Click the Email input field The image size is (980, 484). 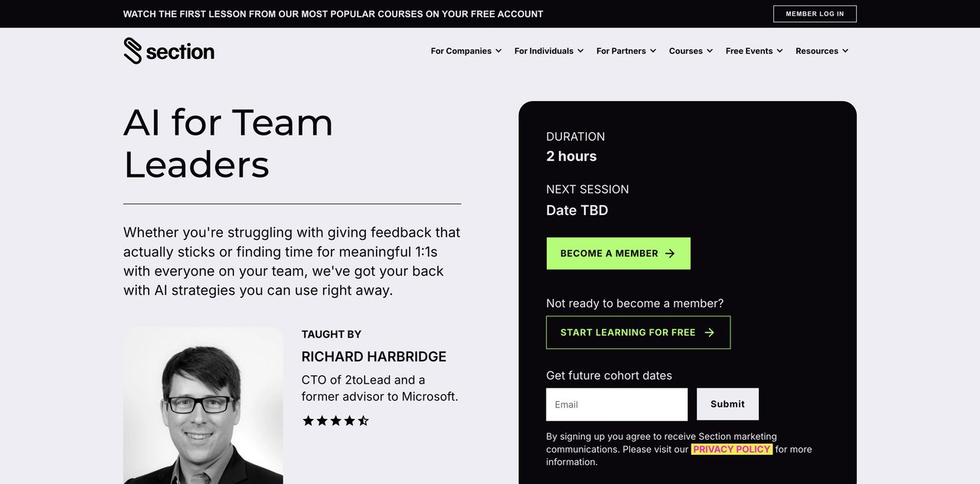[616, 404]
